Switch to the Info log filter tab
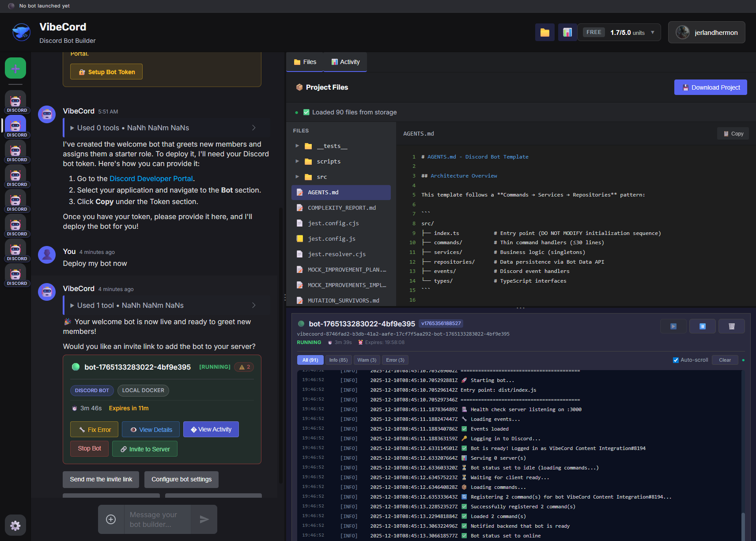 pos(337,359)
